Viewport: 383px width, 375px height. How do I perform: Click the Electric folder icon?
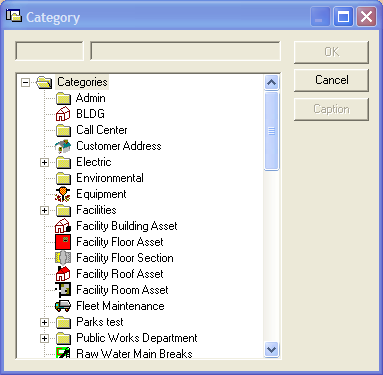[x=63, y=162]
